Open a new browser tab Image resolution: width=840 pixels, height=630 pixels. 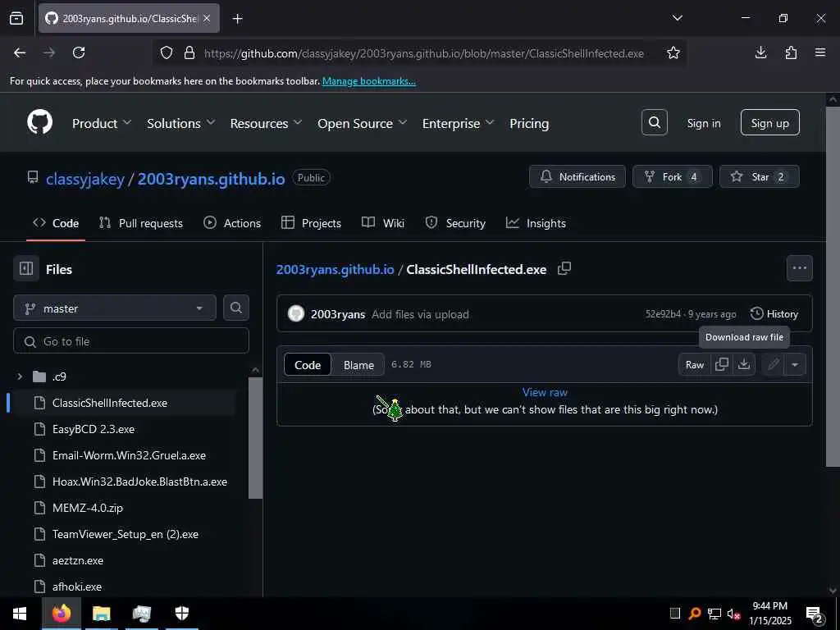[237, 19]
